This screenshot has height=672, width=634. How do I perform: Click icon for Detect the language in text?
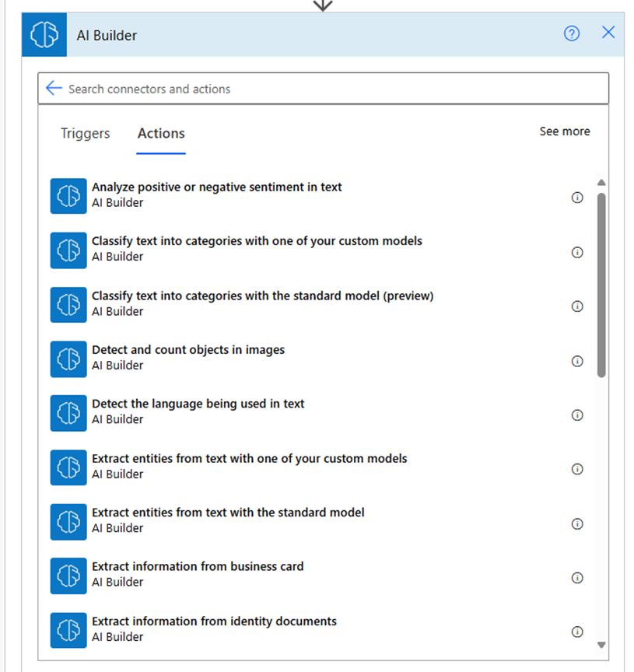[x=68, y=413]
